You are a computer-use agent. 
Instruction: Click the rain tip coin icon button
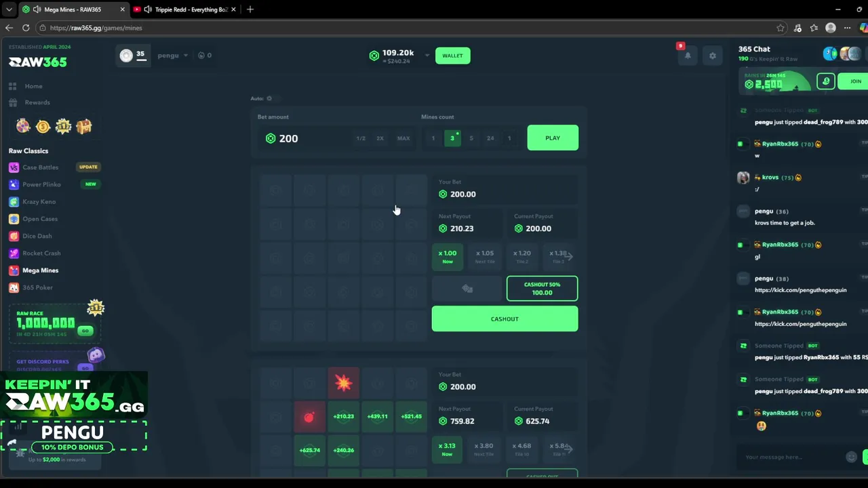pyautogui.click(x=825, y=81)
